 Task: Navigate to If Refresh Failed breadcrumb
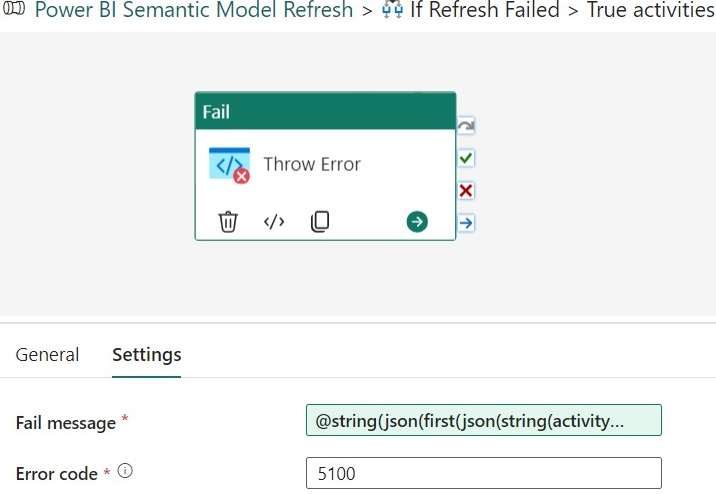tap(484, 10)
